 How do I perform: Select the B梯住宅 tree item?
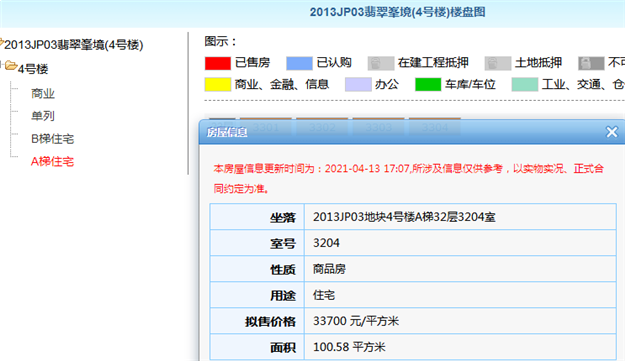click(x=53, y=139)
